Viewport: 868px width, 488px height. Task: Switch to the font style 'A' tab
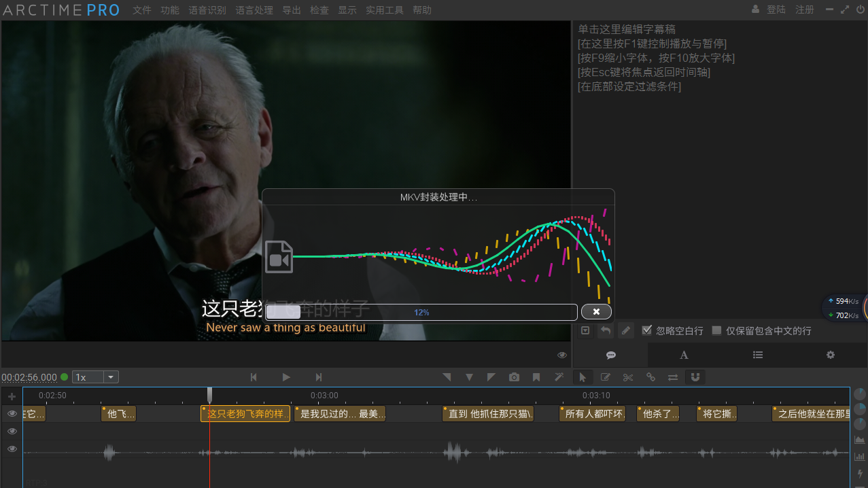tap(684, 355)
